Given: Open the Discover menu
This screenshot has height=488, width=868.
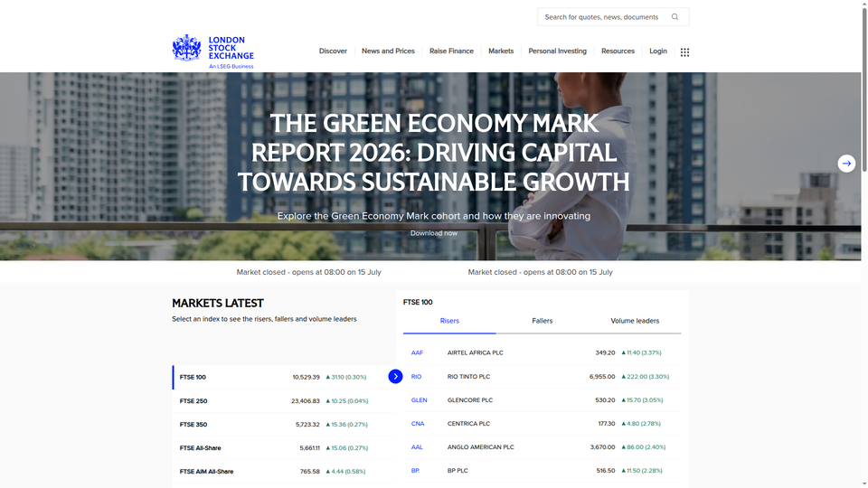Looking at the screenshot, I should click(x=333, y=51).
